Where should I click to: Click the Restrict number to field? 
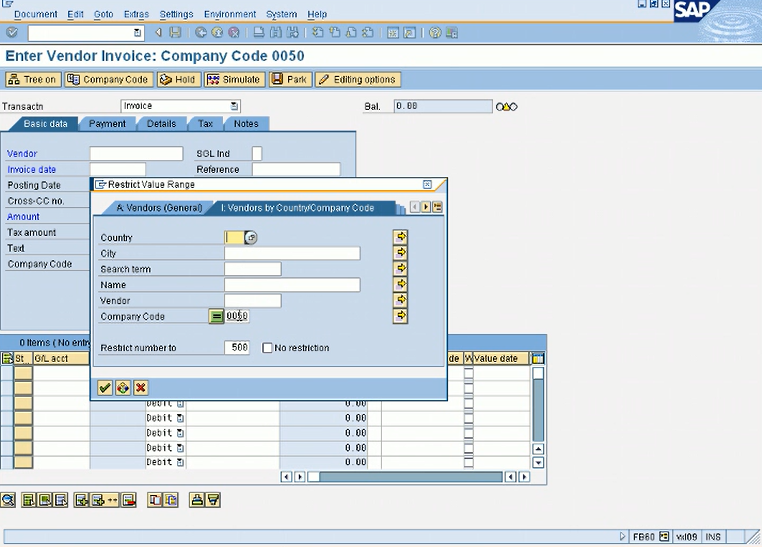click(x=237, y=347)
